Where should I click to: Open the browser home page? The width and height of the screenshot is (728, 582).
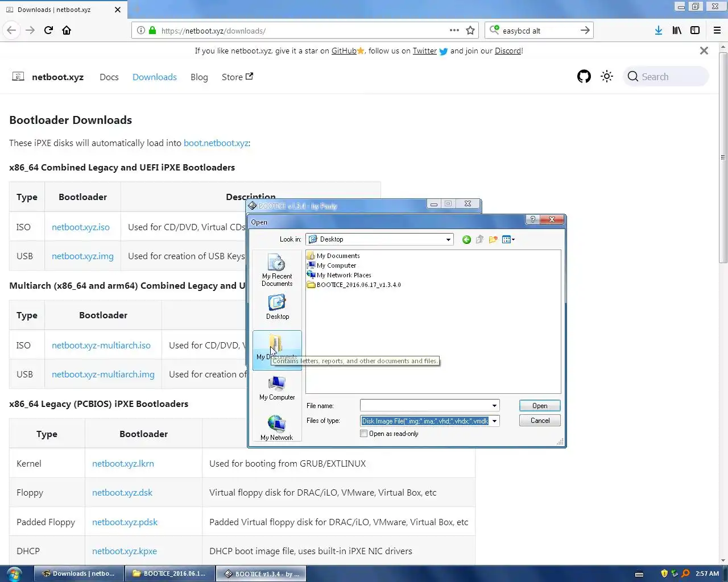tap(67, 30)
